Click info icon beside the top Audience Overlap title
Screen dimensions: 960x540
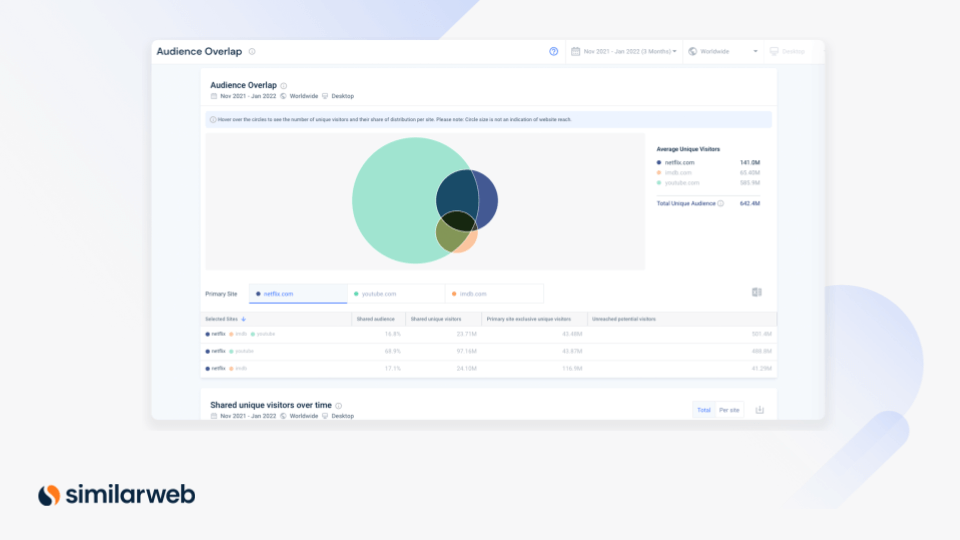point(252,51)
